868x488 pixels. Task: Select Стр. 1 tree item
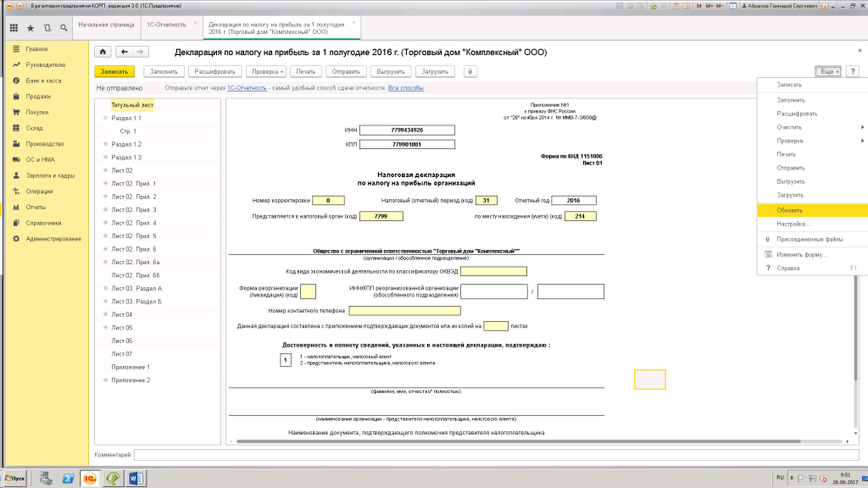[x=128, y=131]
